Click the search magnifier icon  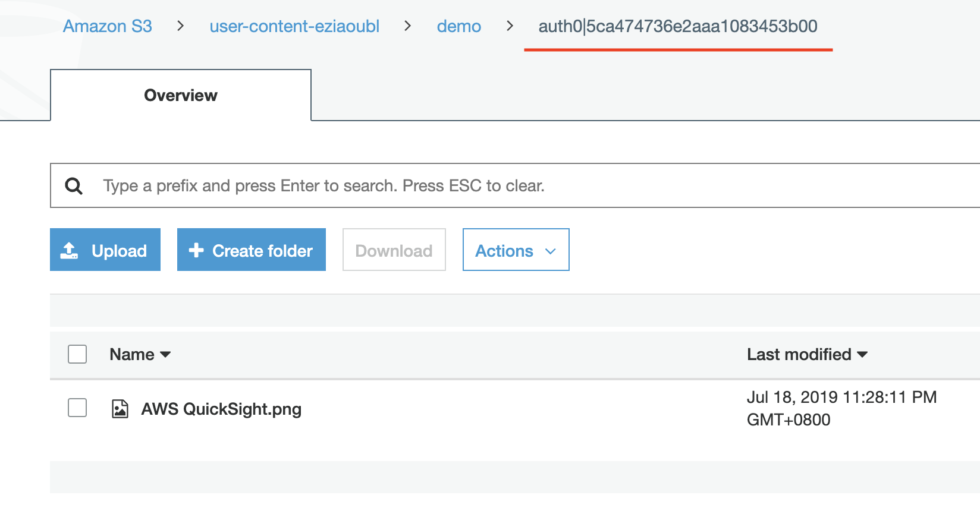[x=74, y=186]
